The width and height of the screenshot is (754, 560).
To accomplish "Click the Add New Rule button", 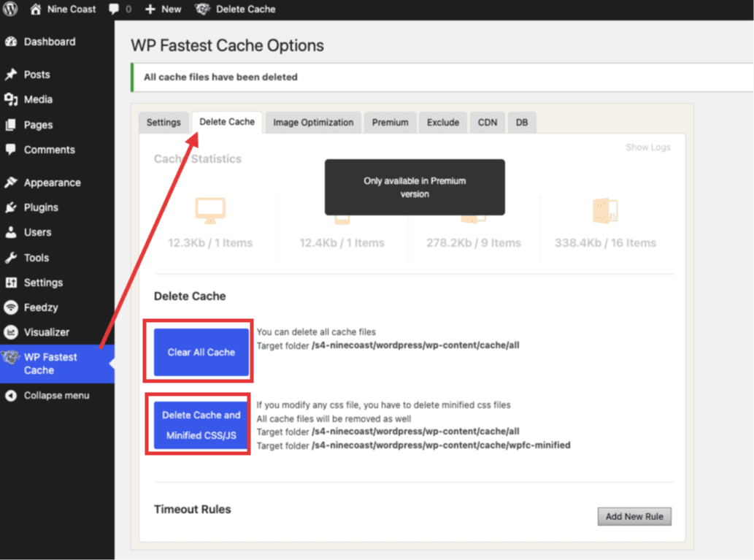I will [x=634, y=516].
